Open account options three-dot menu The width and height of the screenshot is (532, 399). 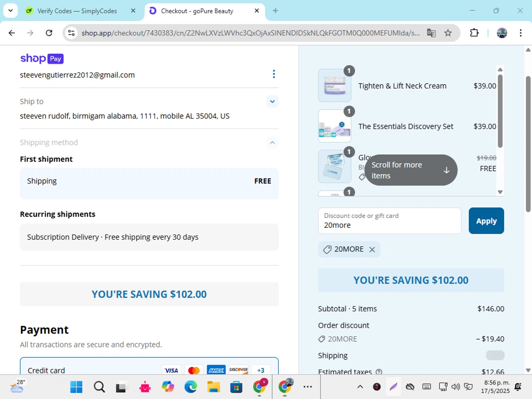(274, 74)
